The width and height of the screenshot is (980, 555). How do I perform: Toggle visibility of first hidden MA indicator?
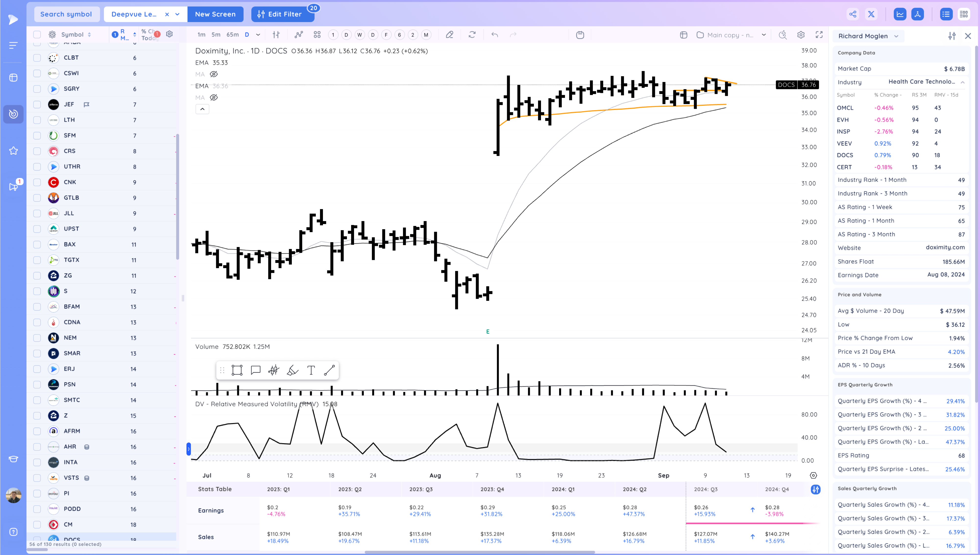point(214,74)
